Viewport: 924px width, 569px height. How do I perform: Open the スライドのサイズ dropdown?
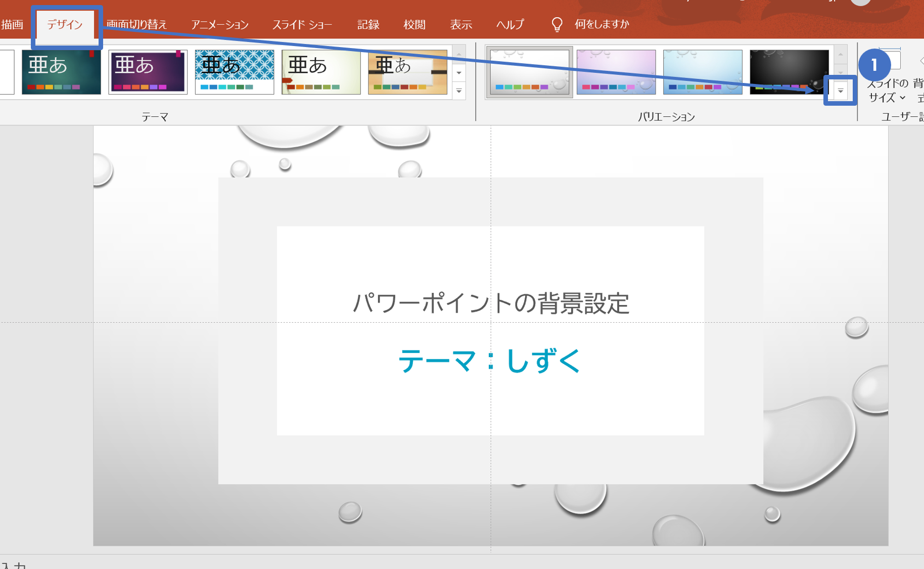(x=887, y=90)
